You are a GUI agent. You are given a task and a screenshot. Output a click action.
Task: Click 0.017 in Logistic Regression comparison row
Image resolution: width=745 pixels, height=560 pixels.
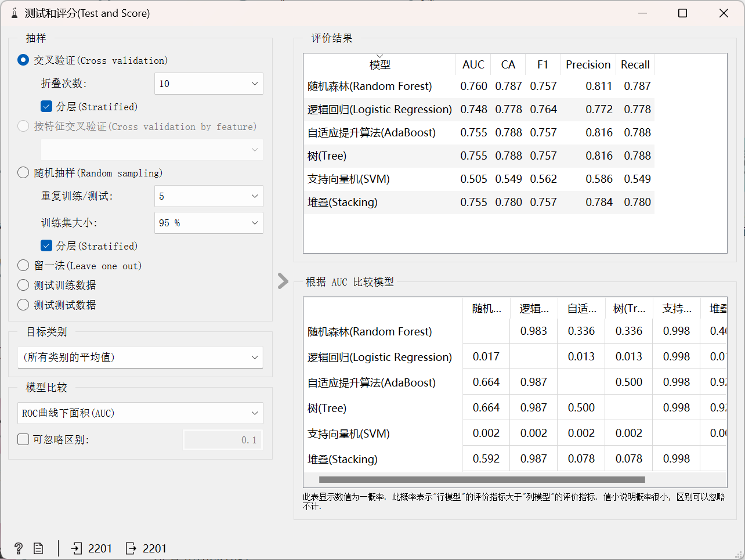[x=486, y=357]
